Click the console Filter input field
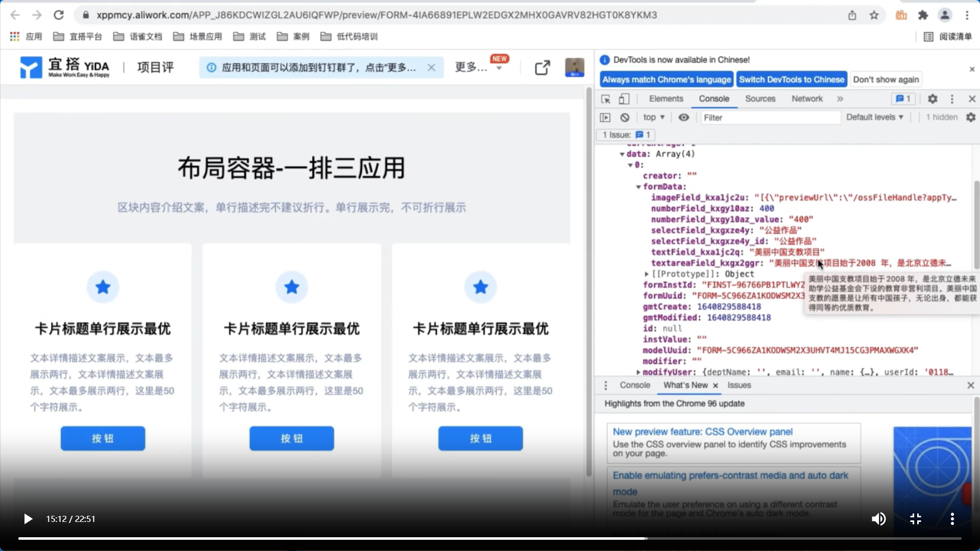The width and height of the screenshot is (980, 551). 770,117
